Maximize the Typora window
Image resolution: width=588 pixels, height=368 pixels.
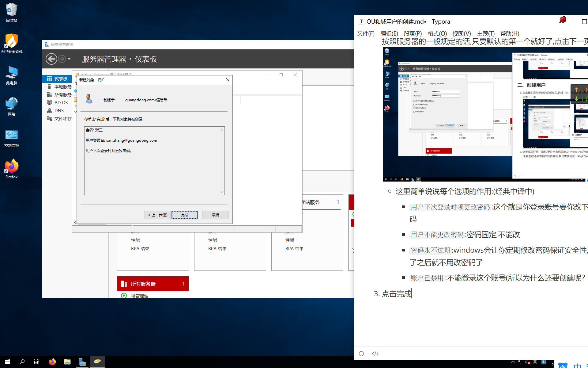[584, 21]
